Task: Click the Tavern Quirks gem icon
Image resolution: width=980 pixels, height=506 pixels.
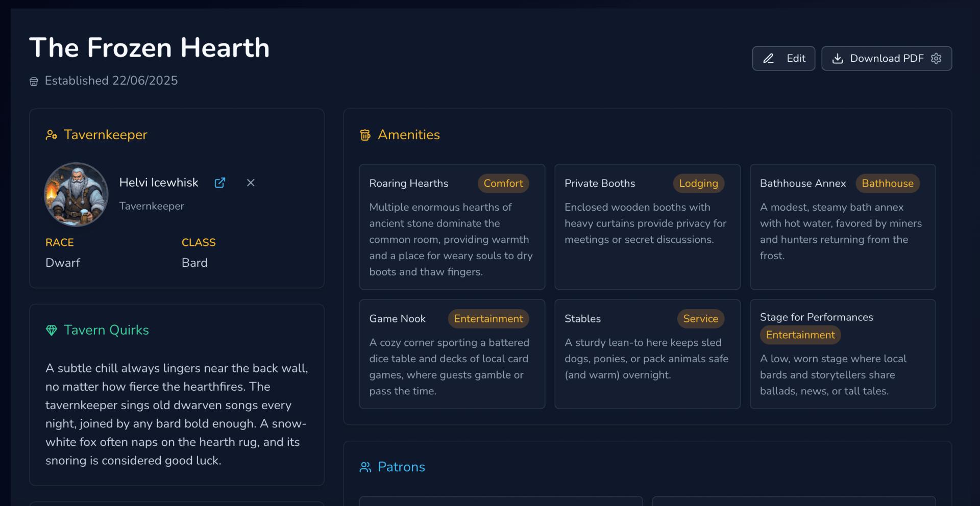Action: (x=52, y=331)
